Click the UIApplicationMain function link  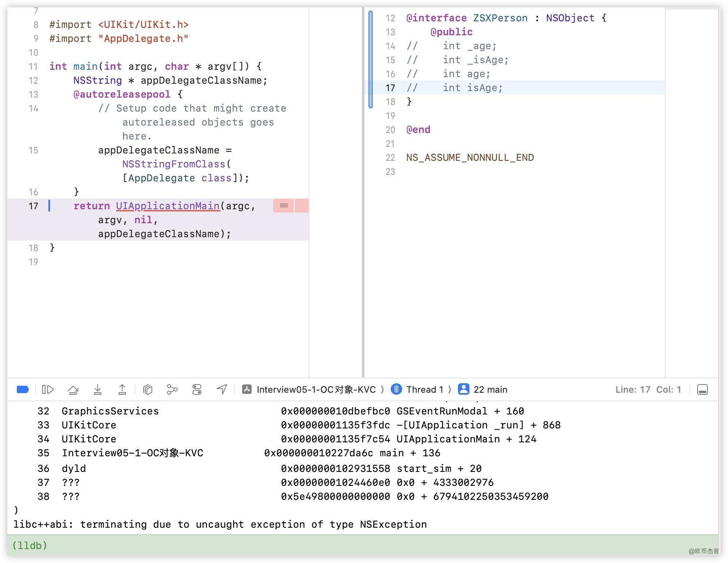point(167,206)
